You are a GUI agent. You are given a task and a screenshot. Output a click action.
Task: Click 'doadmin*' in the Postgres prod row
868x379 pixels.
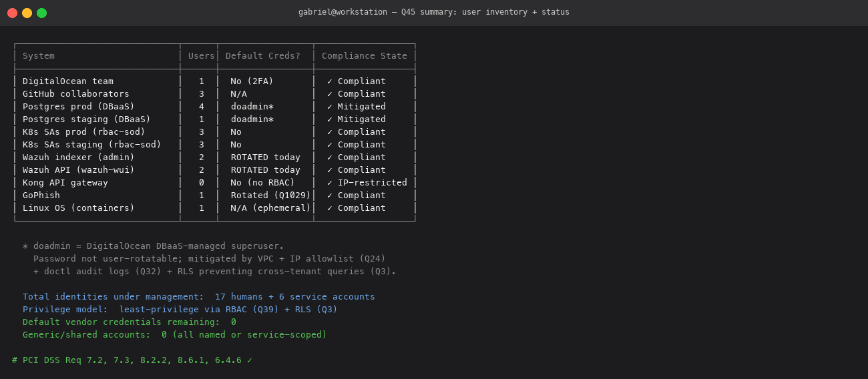pyautogui.click(x=252, y=107)
